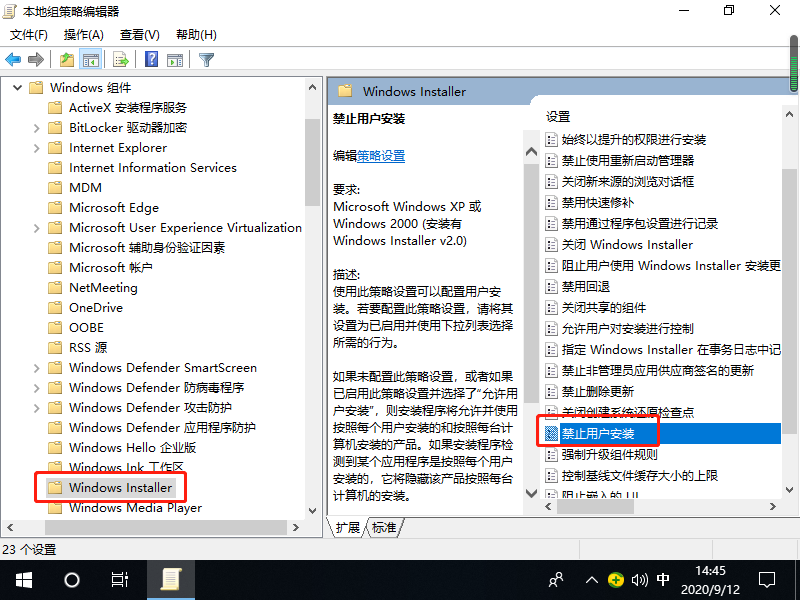
Task: Open the Windows Start menu
Action: point(23,579)
